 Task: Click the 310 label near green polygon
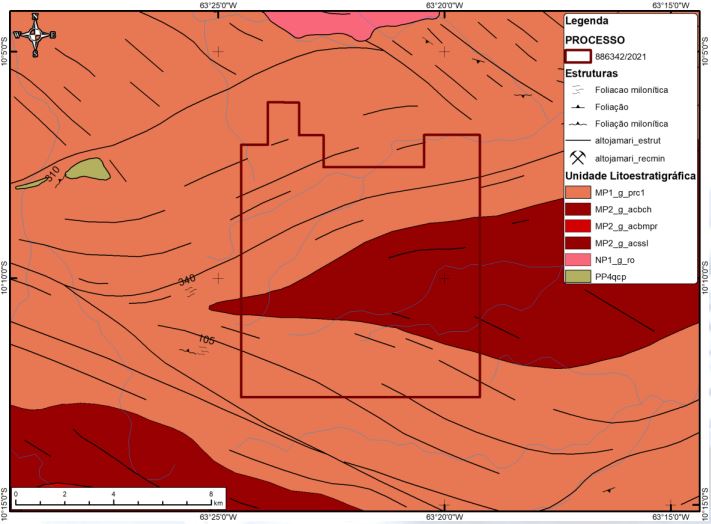[x=55, y=173]
